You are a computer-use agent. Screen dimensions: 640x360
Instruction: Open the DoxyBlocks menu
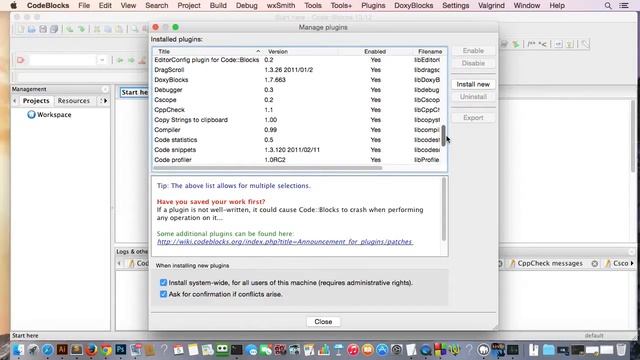point(413,6)
